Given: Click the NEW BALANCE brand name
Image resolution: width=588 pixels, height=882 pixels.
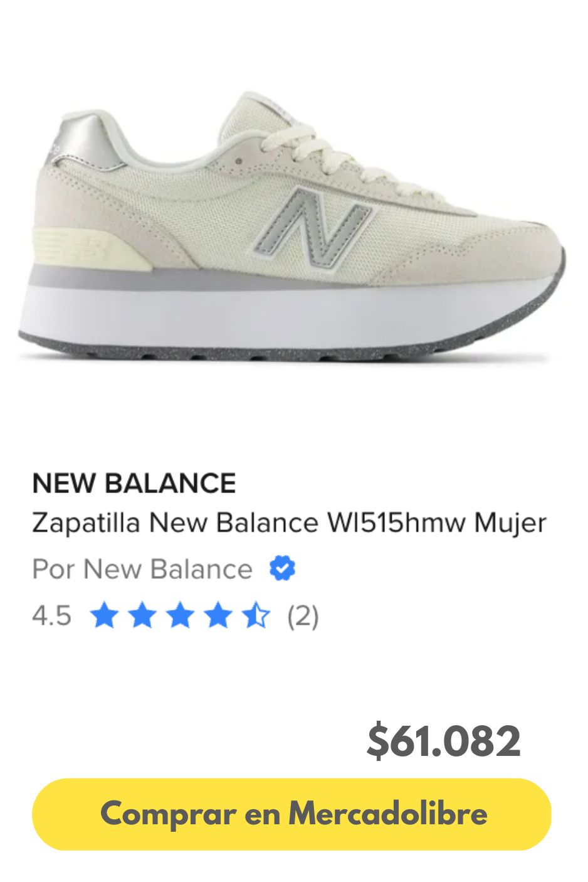Looking at the screenshot, I should click(135, 483).
